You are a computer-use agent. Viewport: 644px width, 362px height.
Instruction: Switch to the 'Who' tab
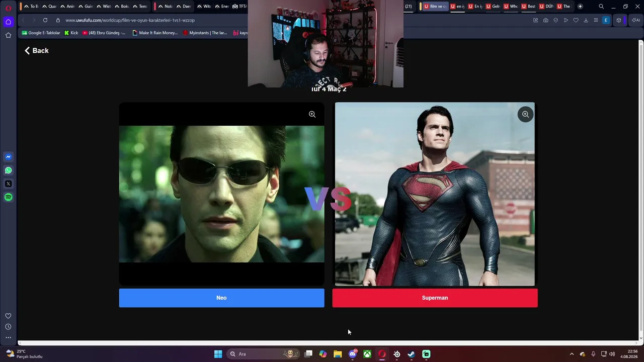[x=511, y=7]
